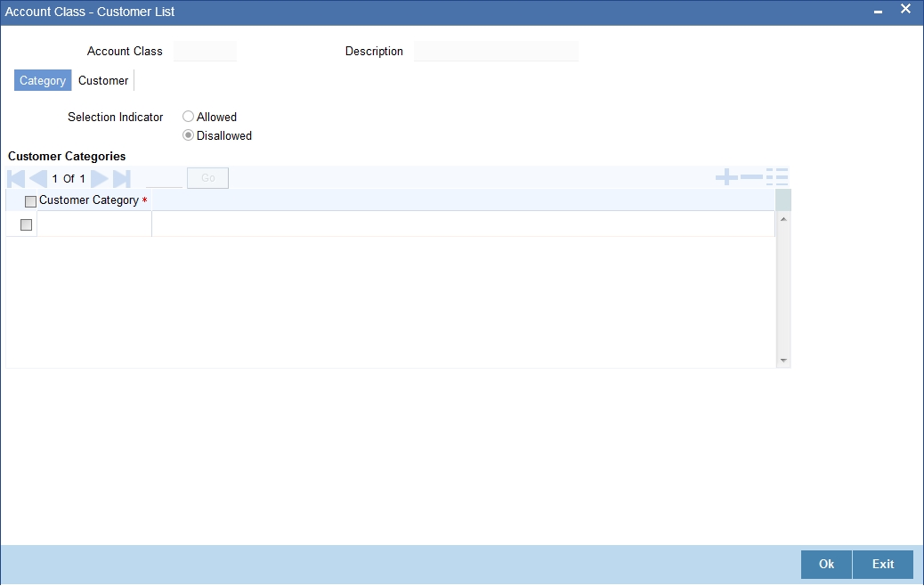Check the first row's checkbox

[26, 224]
